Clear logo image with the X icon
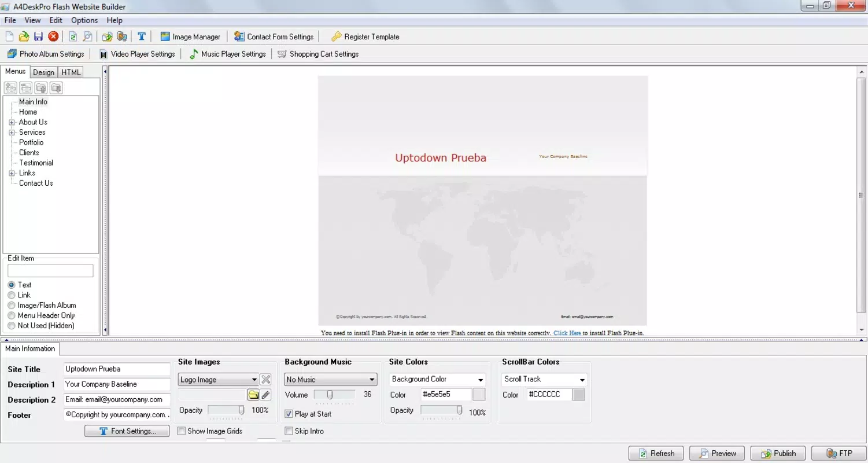 266,380
